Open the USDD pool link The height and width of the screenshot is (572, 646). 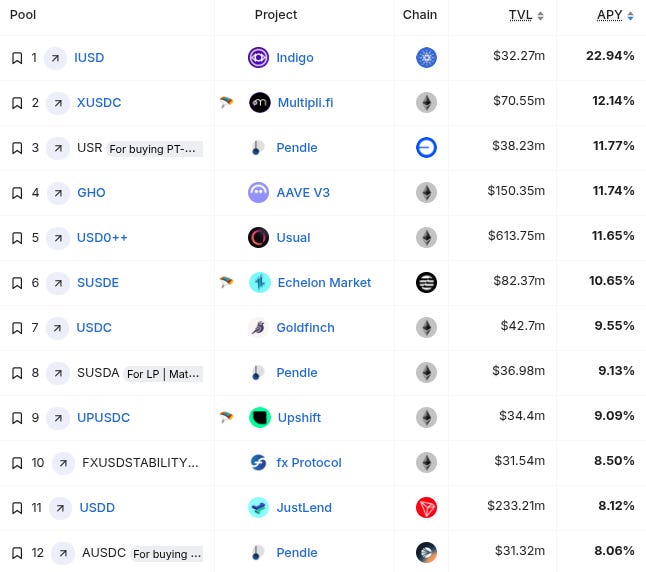click(x=97, y=508)
